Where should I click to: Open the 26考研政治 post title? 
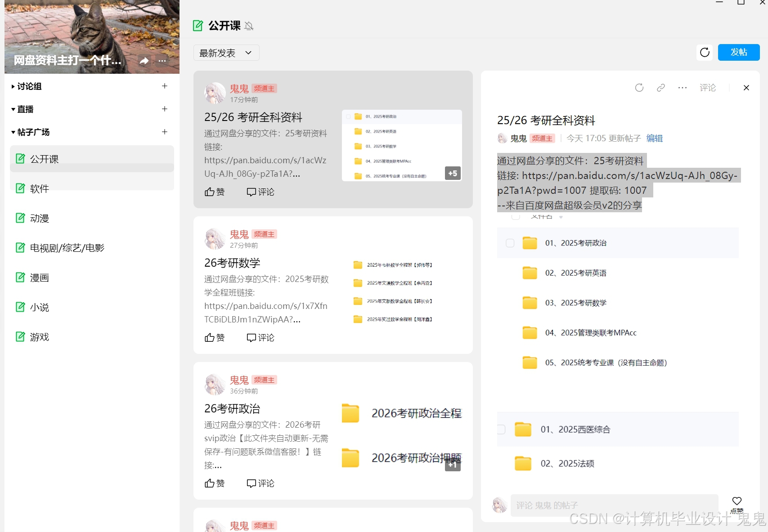(232, 409)
